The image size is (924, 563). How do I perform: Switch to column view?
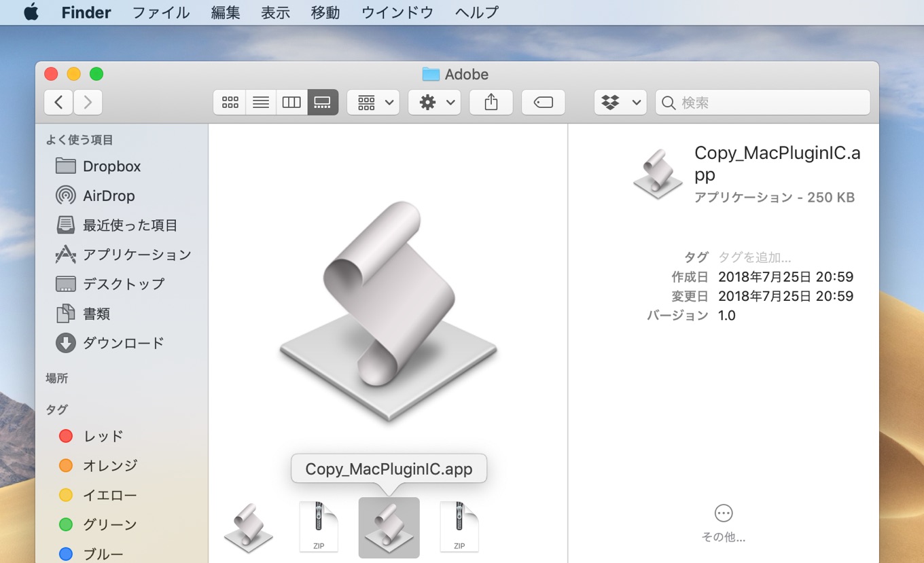point(291,103)
